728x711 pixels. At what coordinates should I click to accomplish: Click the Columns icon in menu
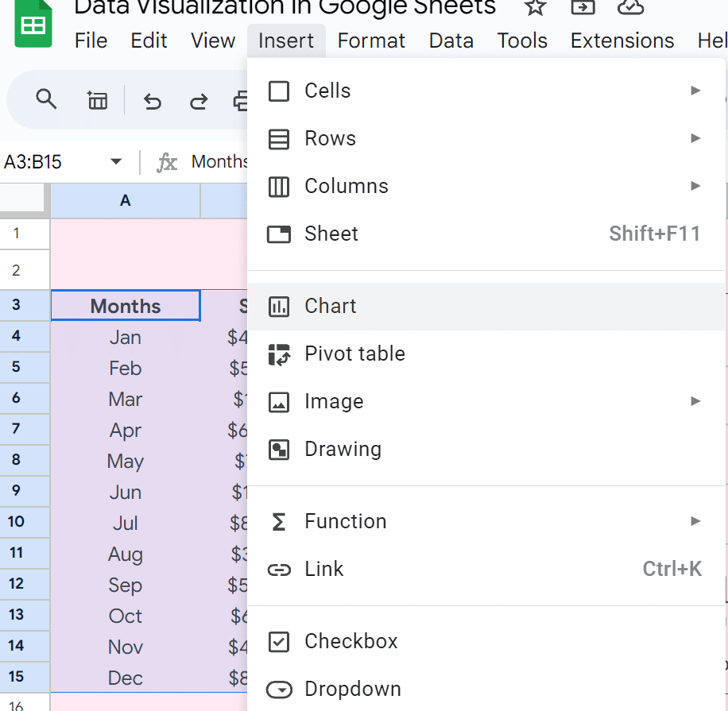pyautogui.click(x=279, y=187)
